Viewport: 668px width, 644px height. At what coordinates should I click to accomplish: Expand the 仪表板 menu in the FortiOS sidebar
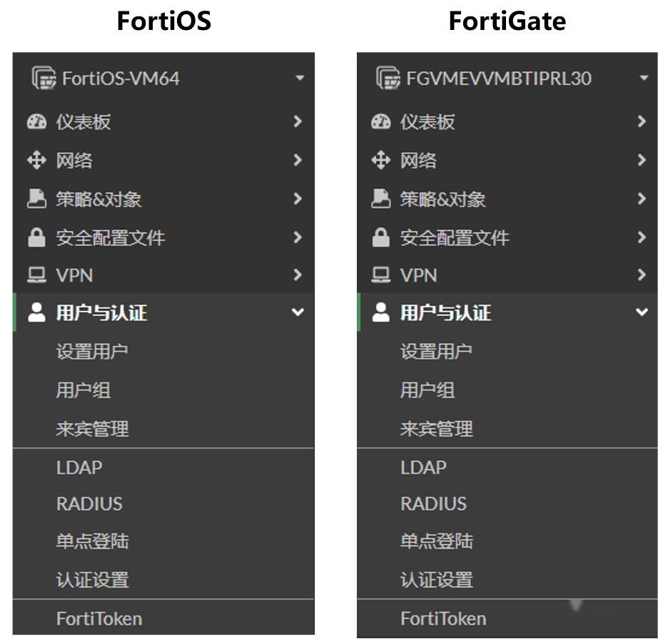coord(299,121)
